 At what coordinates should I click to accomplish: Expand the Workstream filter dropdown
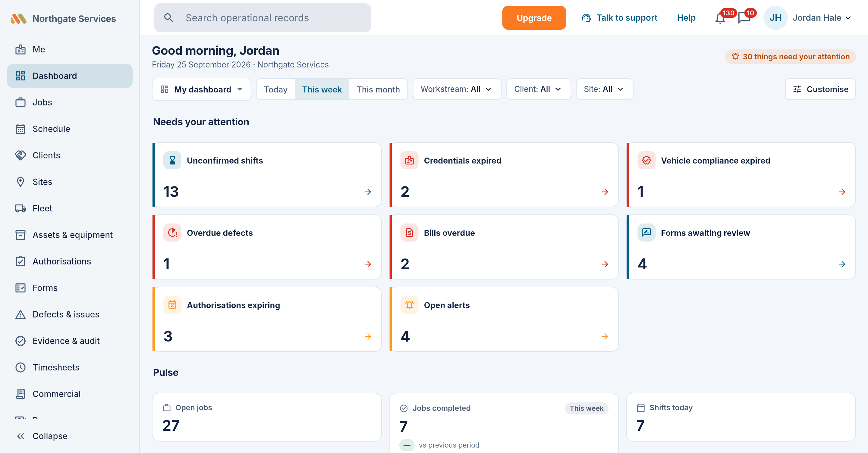pyautogui.click(x=457, y=89)
